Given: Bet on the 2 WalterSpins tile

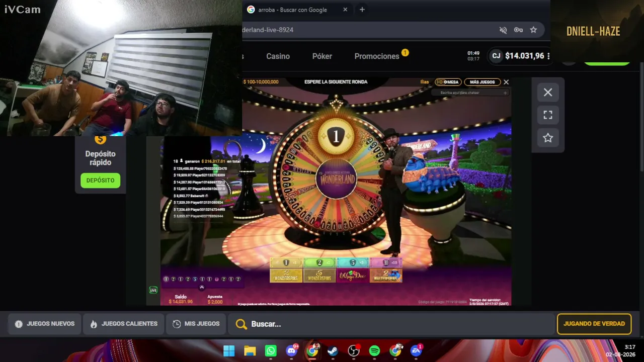Looking at the screenshot, I should (386, 276).
